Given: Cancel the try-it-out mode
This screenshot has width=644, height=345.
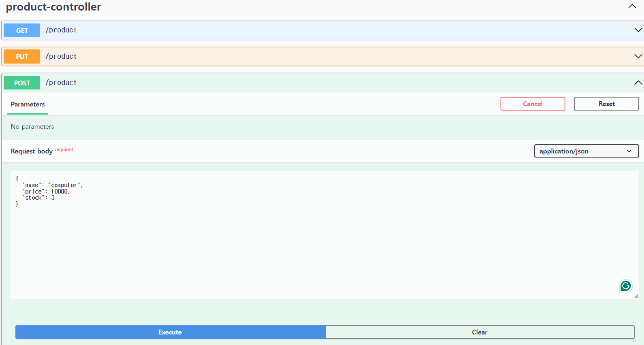Looking at the screenshot, I should pyautogui.click(x=533, y=104).
